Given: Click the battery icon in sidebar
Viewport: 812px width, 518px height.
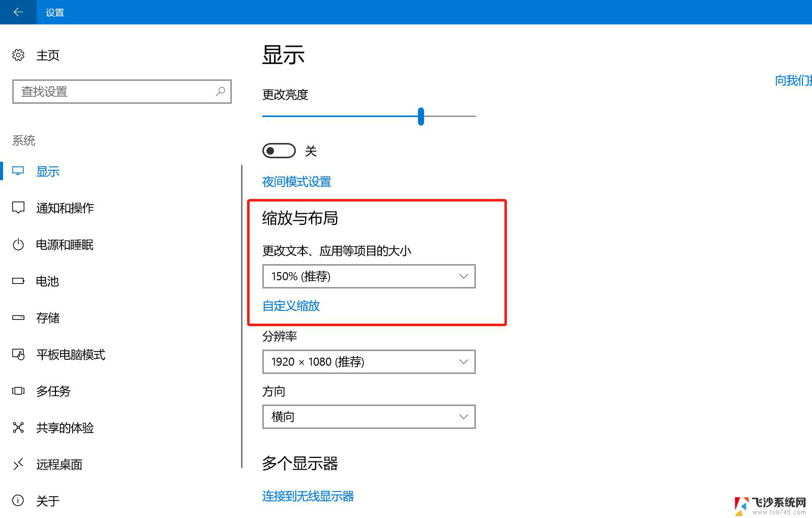Looking at the screenshot, I should click(x=18, y=281).
